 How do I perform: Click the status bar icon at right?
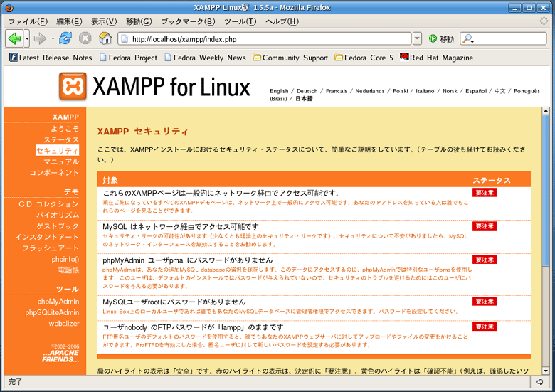click(539, 382)
